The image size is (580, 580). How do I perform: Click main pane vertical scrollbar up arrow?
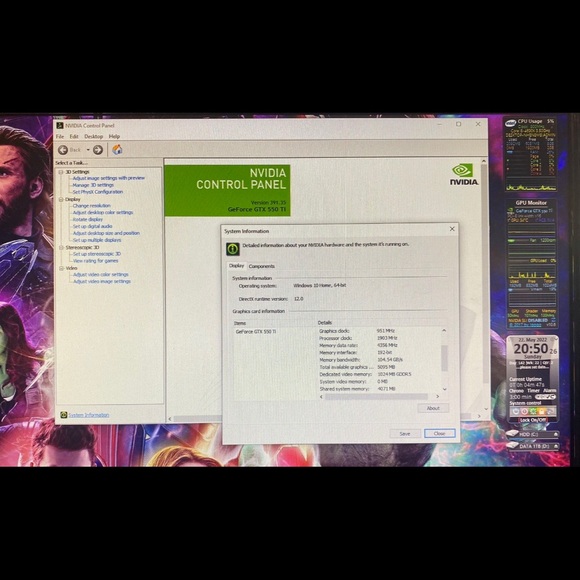click(x=484, y=161)
